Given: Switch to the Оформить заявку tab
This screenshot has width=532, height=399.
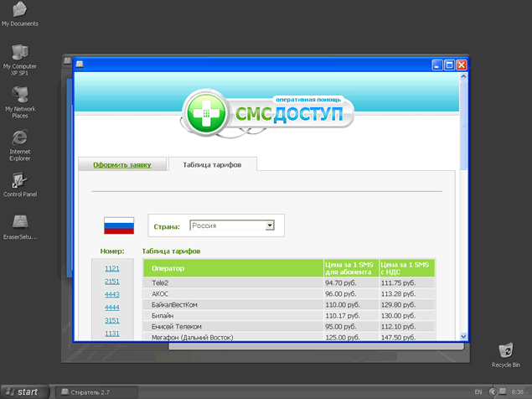Looking at the screenshot, I should coord(121,165).
